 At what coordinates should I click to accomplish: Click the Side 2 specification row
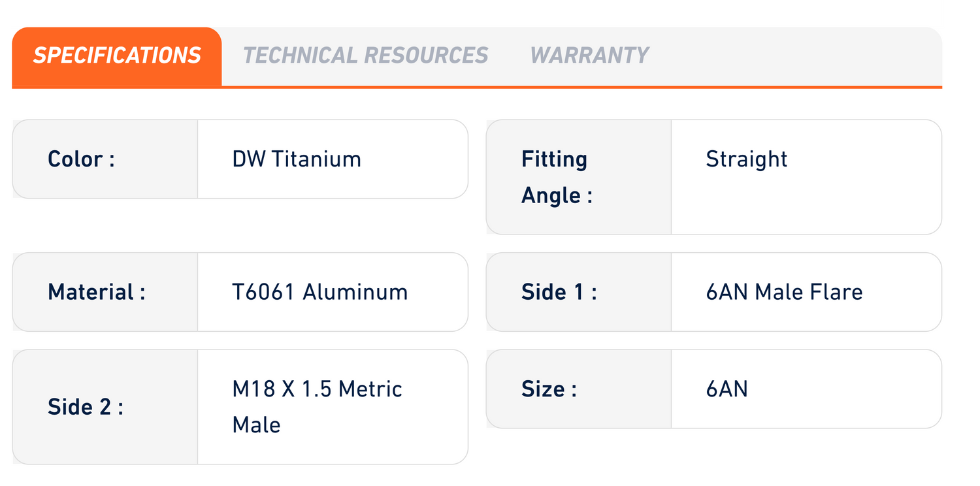240,407
